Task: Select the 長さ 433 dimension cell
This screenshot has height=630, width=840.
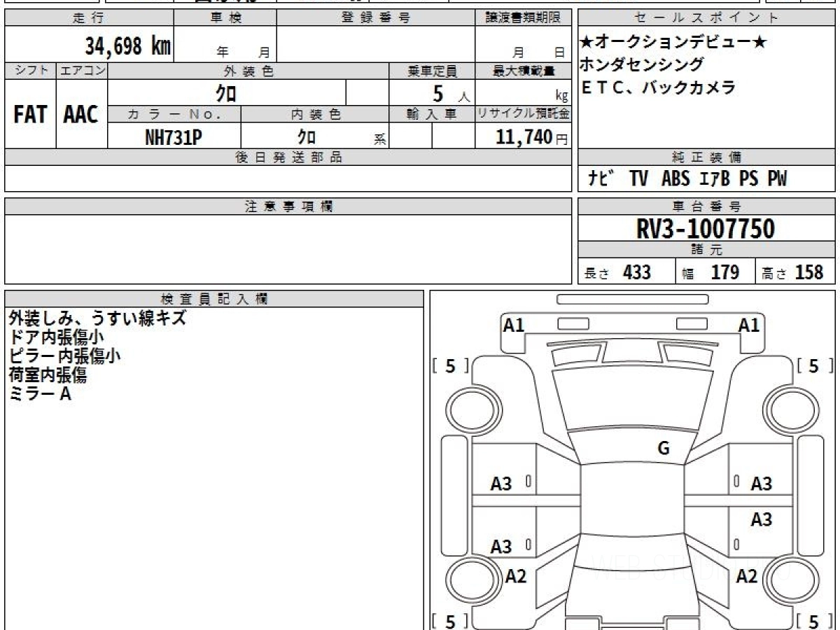Action: pyautogui.click(x=626, y=272)
